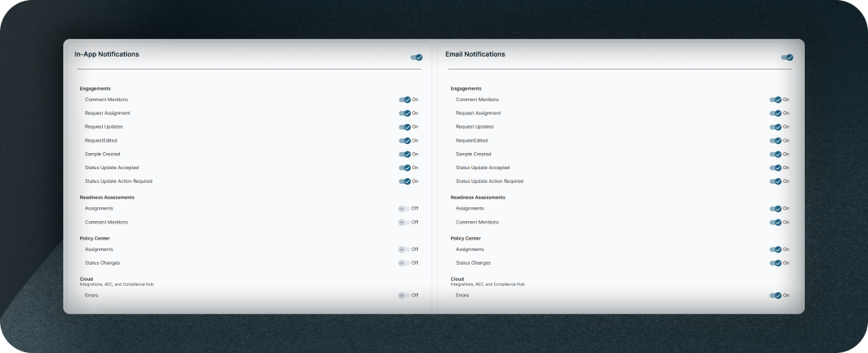Toggle In-App Status Update Action Required
The height and width of the screenshot is (353, 868).
click(405, 181)
